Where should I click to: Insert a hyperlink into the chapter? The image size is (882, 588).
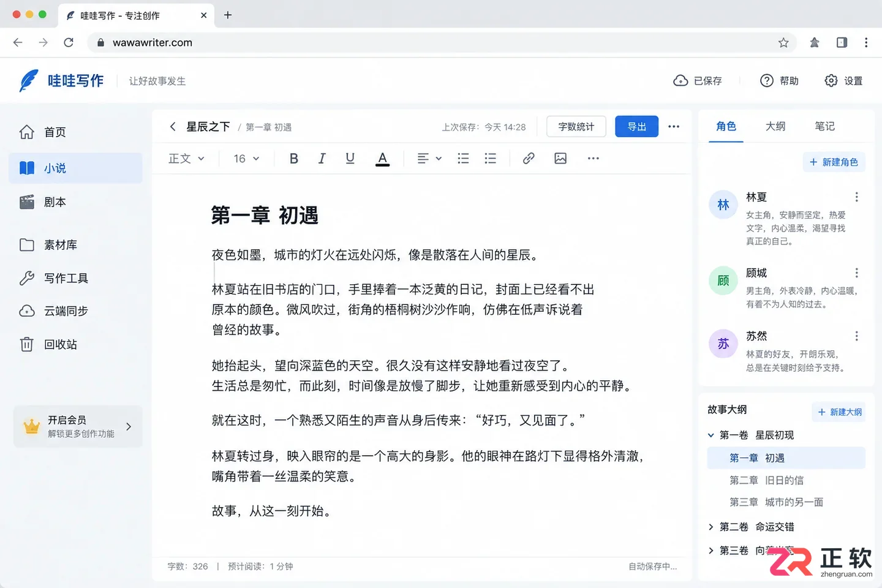coord(529,159)
